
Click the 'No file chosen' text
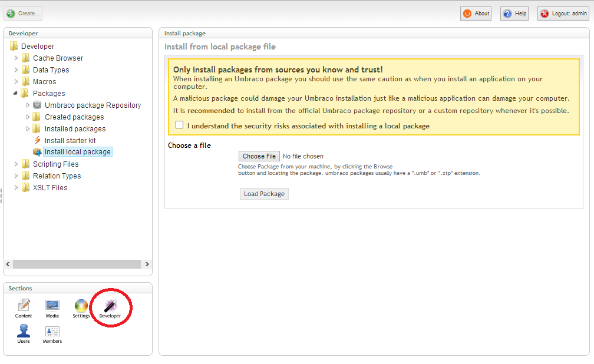303,156
